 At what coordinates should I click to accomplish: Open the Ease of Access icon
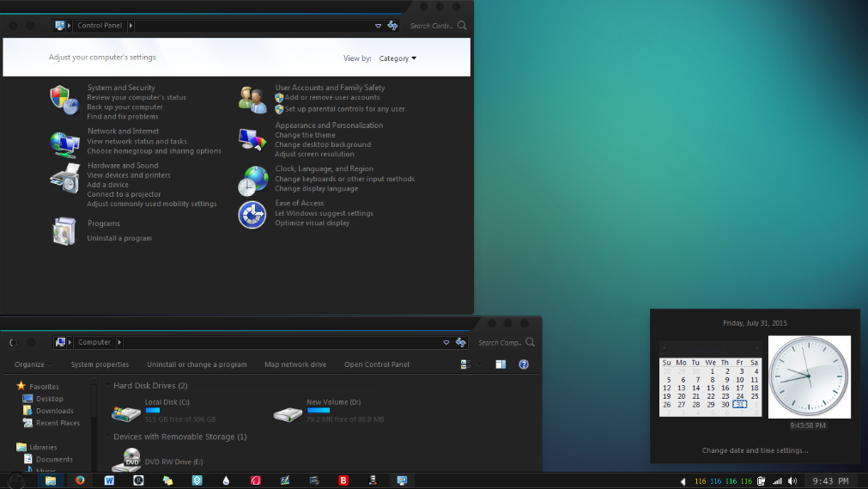252,215
